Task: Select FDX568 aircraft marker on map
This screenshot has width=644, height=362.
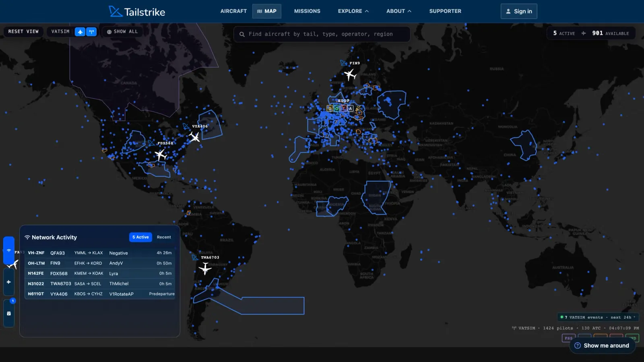Action: point(161,154)
